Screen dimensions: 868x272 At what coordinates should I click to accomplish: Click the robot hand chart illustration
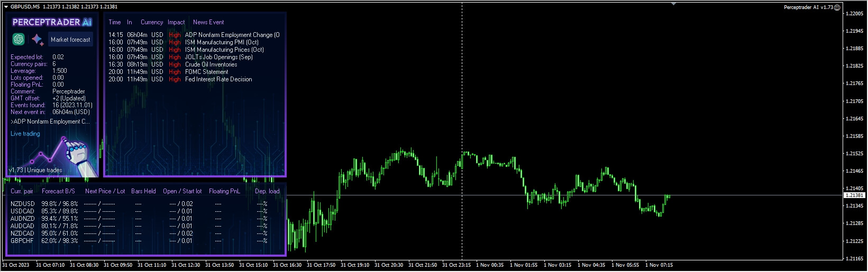point(63,157)
